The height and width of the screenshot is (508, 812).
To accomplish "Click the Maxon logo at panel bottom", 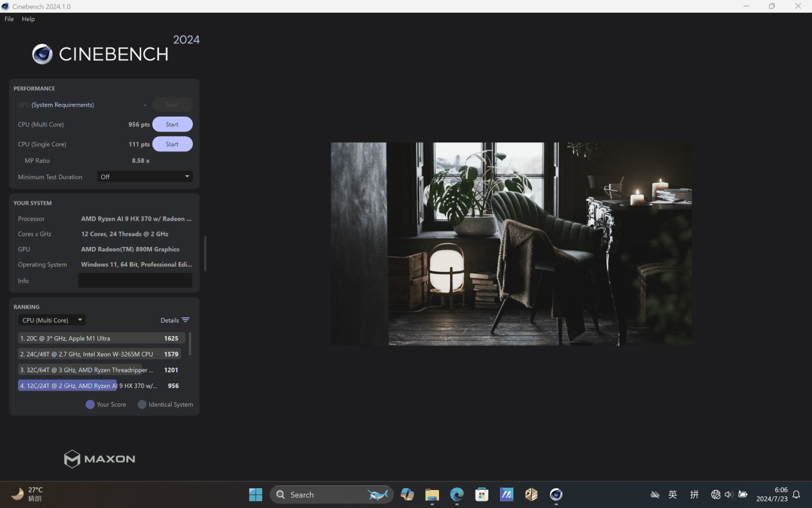I will 99,459.
